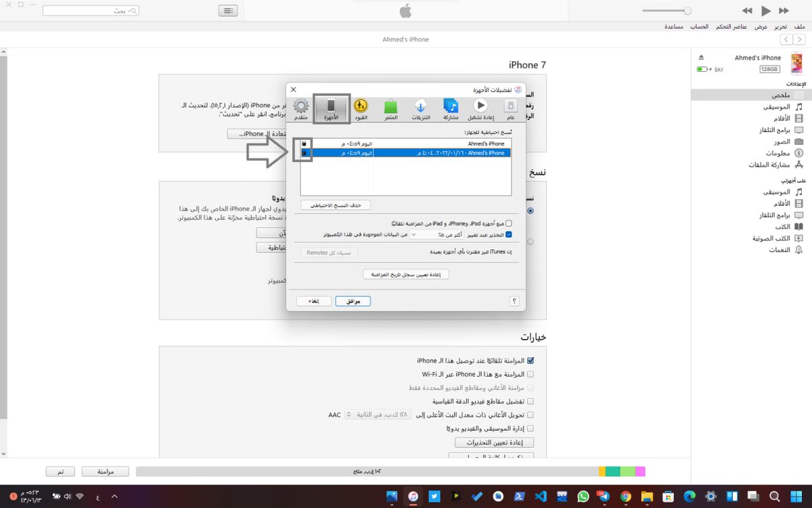812x508 pixels.
Task: Select the lower backup location radio button
Action: pos(531,241)
